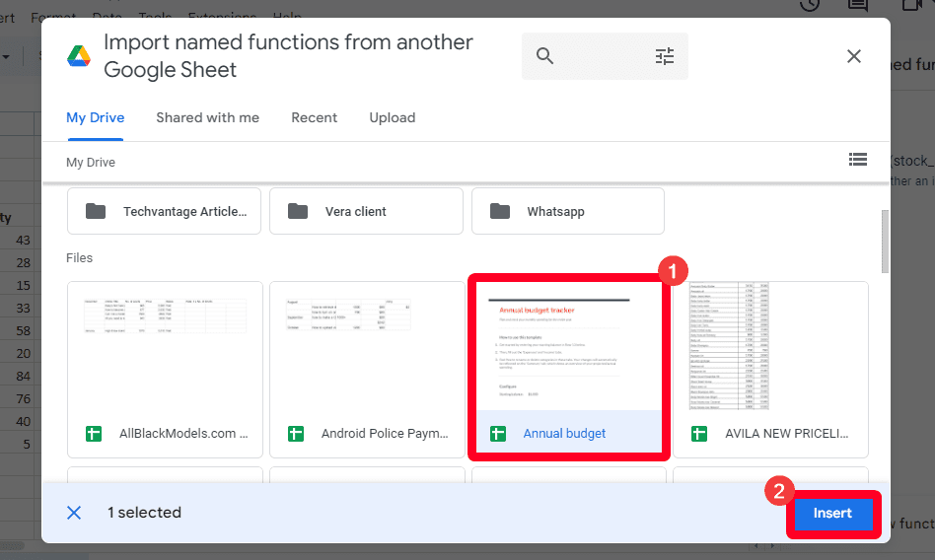This screenshot has height=560, width=935.
Task: Open the Vera client folder
Action: pyautogui.click(x=366, y=211)
